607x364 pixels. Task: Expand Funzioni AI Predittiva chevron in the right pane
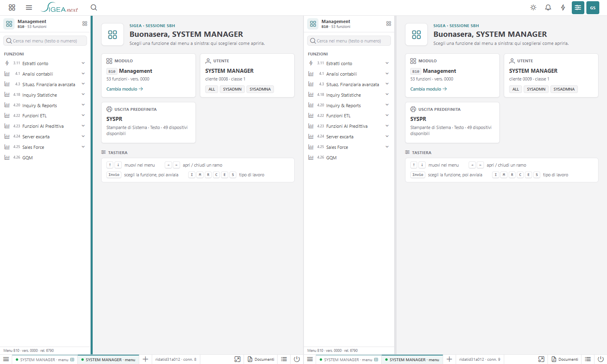387,126
